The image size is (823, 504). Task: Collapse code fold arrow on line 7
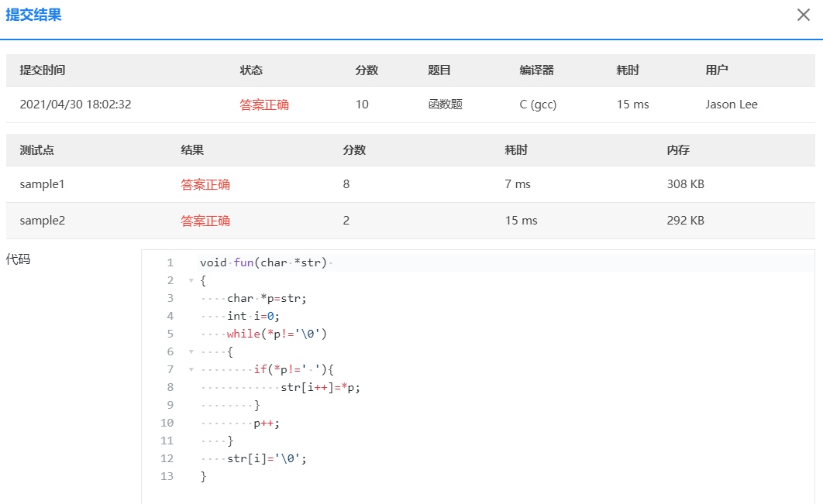coord(191,370)
